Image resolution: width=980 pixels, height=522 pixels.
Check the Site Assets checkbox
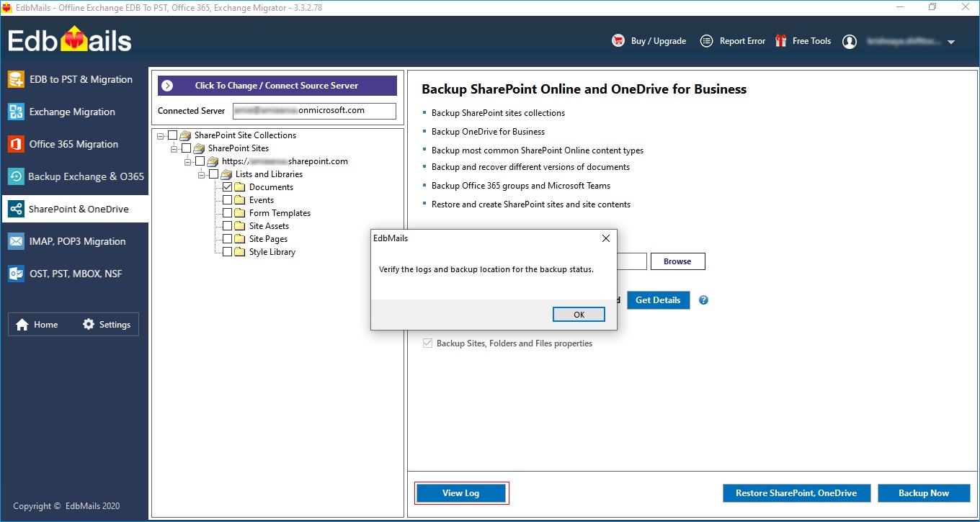click(227, 226)
